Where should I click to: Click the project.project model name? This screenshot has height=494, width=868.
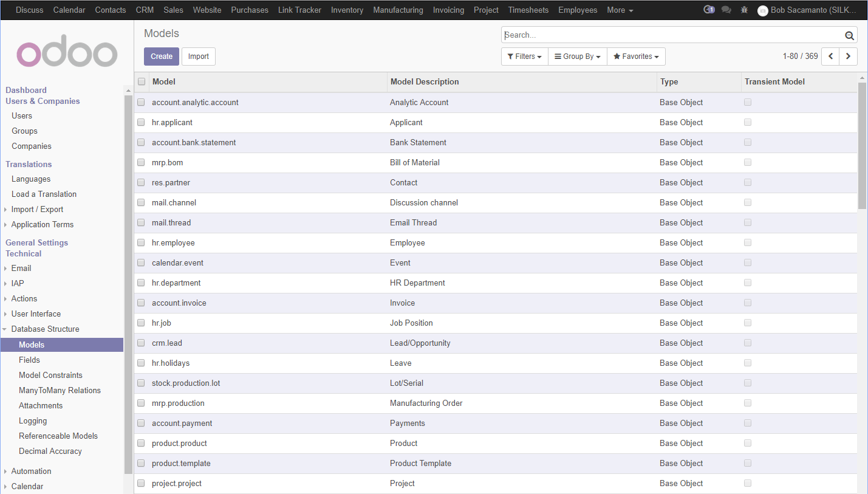[177, 483]
